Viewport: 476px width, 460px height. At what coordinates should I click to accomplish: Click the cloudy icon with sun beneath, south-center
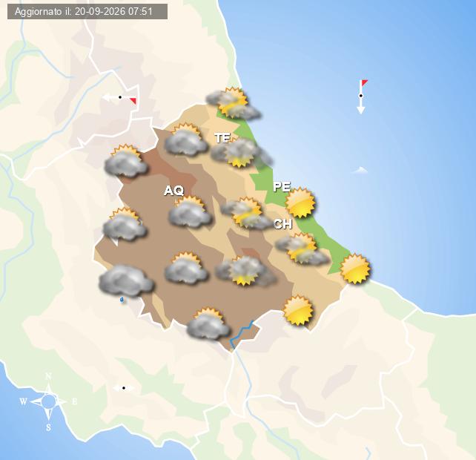246,270
